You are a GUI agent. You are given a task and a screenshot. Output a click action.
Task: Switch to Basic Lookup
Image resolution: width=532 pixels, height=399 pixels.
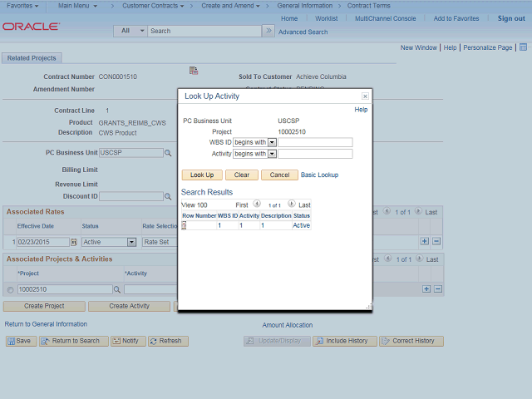pyautogui.click(x=319, y=175)
